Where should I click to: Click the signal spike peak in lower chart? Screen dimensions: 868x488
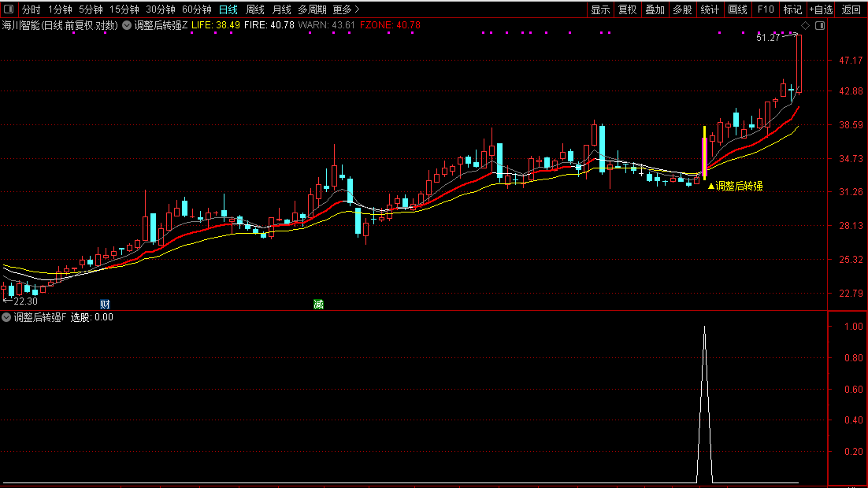(x=705, y=327)
